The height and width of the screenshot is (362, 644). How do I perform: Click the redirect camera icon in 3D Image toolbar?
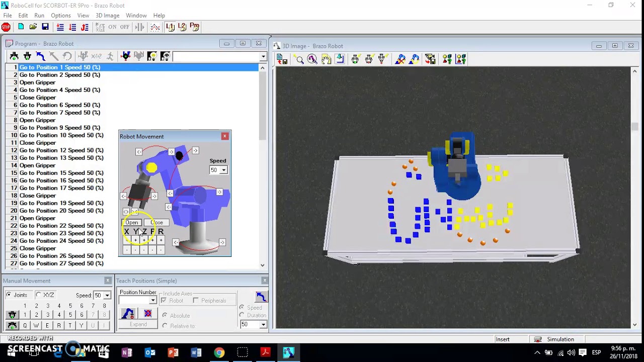pyautogui.click(x=340, y=59)
